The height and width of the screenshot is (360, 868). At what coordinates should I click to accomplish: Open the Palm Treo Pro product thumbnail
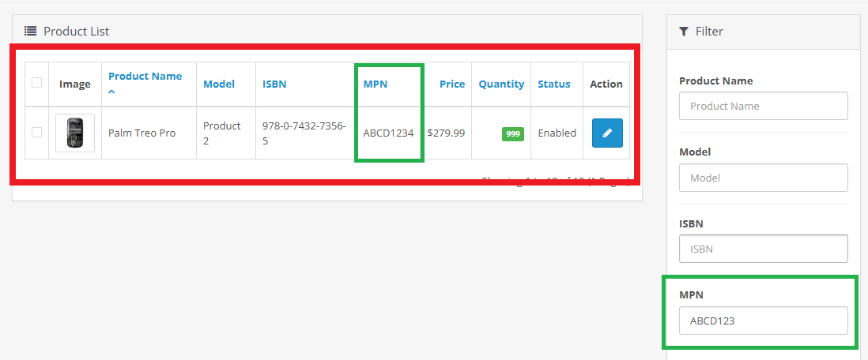pos(75,133)
